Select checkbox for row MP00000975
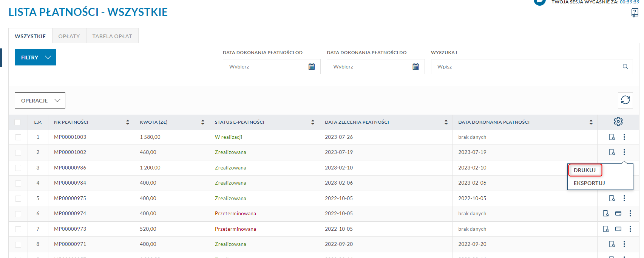This screenshot has height=258, width=644. 18,199
